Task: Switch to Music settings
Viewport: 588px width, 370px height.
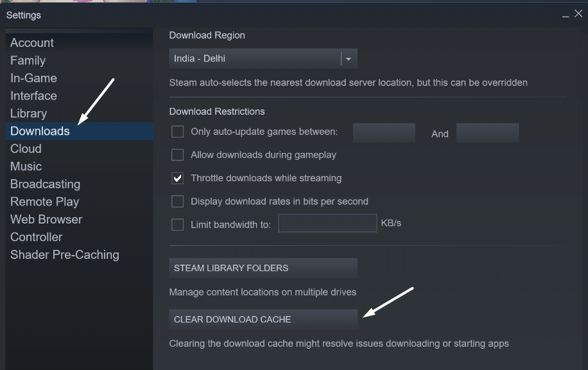Action: 26,166
